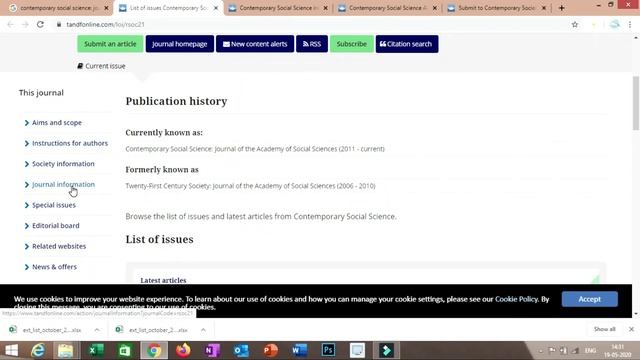Click the address bar URL field
The image size is (640, 360).
[x=310, y=24]
